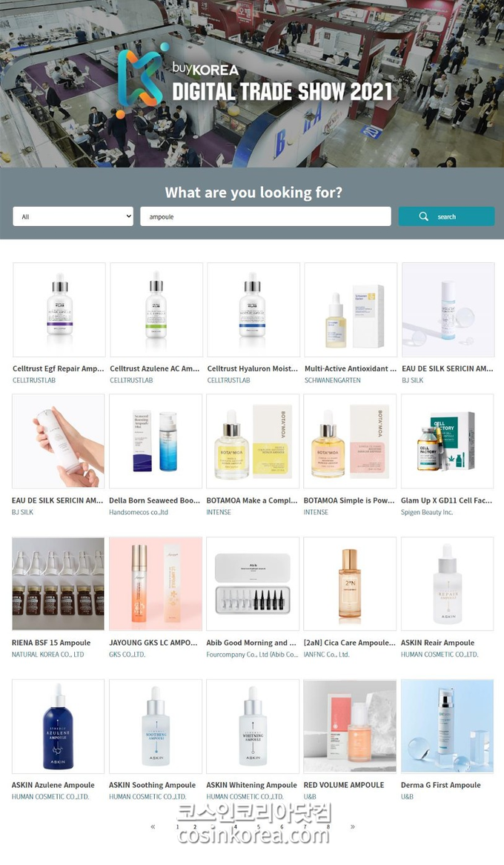The width and height of the screenshot is (504, 865).
Task: Open Della Born Seaweed Boosting product title
Action: click(154, 500)
